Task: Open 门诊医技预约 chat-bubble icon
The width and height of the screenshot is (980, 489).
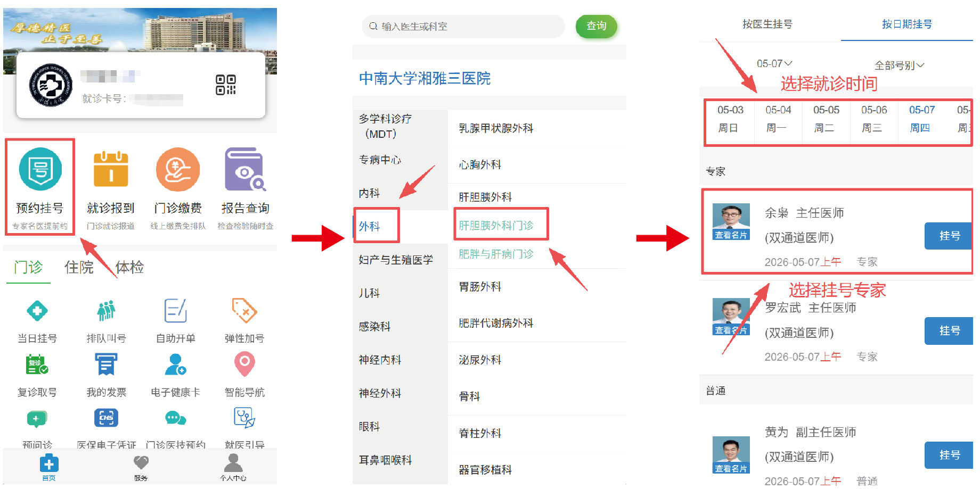Action: (x=176, y=418)
